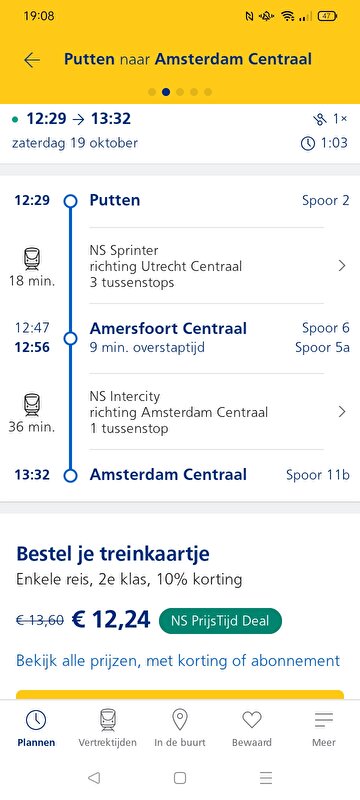Tap the Android back navigation button
This screenshot has height=800, width=360.
tap(93, 778)
